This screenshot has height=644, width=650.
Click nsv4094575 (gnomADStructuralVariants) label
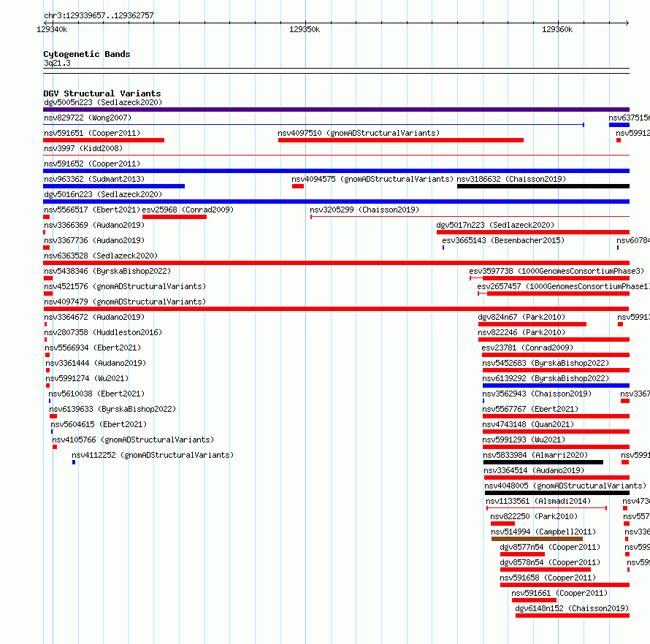[372, 179]
